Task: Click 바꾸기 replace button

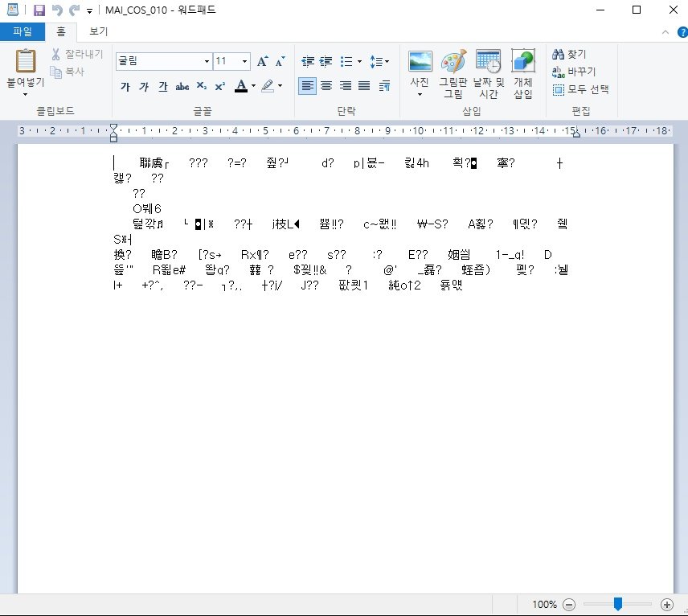Action: click(x=574, y=72)
